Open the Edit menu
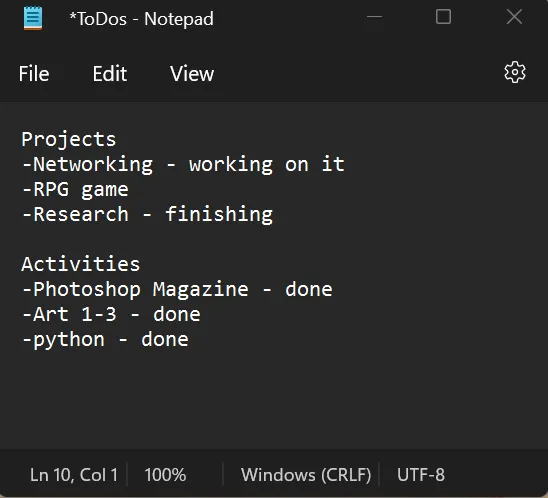548x498 pixels. (x=109, y=73)
